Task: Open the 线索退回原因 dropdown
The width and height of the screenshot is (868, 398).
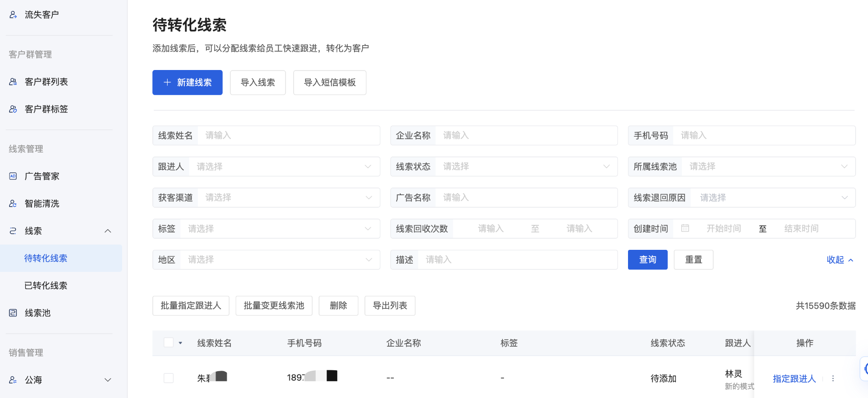Action: pyautogui.click(x=742, y=198)
